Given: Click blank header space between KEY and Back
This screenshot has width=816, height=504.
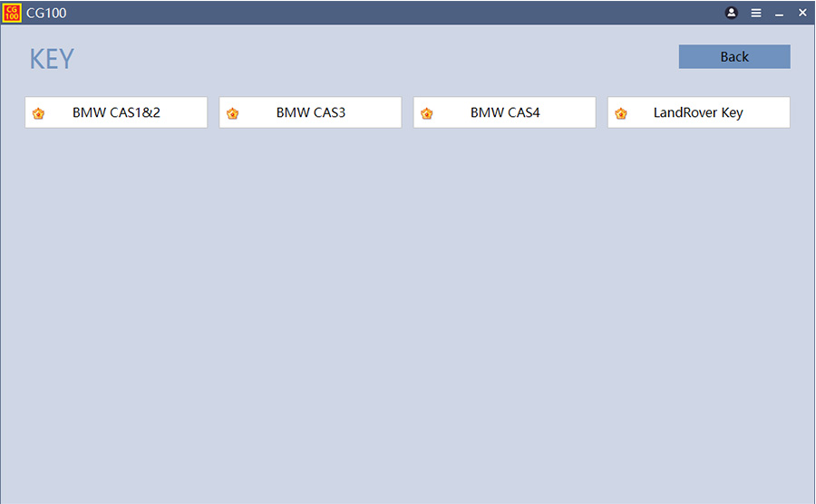Looking at the screenshot, I should pos(363,59).
